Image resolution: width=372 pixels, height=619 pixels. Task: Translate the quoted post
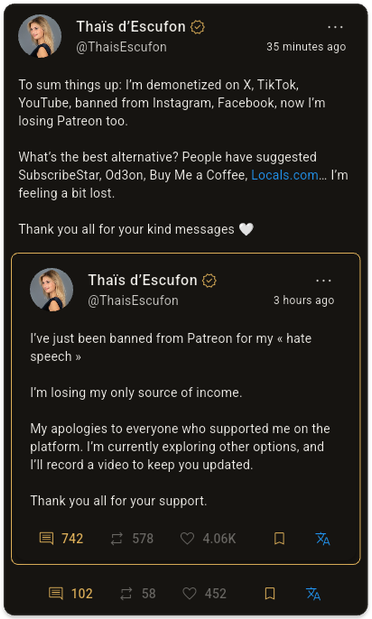click(323, 538)
